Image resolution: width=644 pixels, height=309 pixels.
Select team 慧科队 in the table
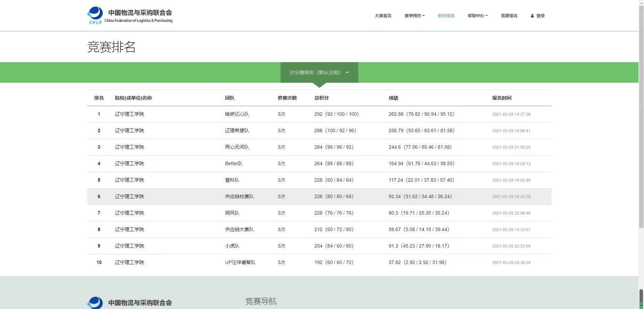[x=232, y=180]
